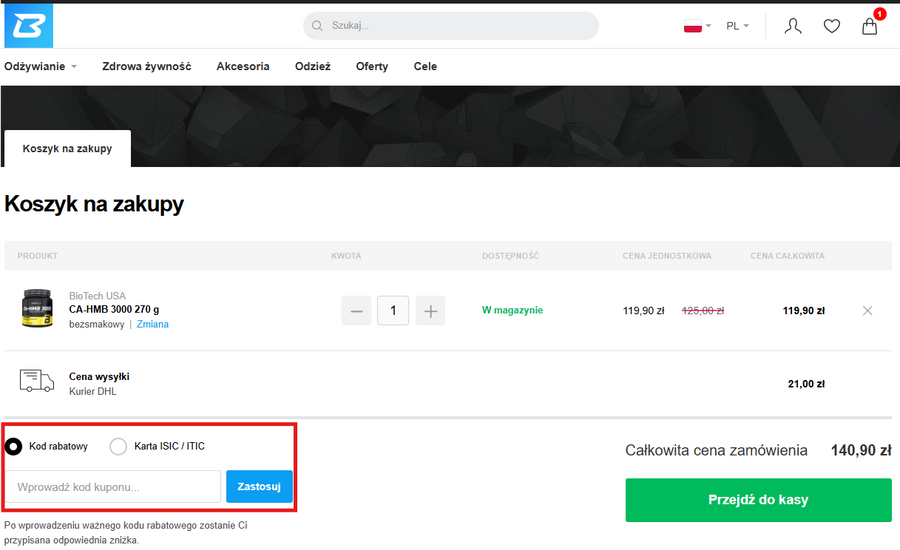
Task: Open the shopping cart bag icon
Action: point(870,26)
